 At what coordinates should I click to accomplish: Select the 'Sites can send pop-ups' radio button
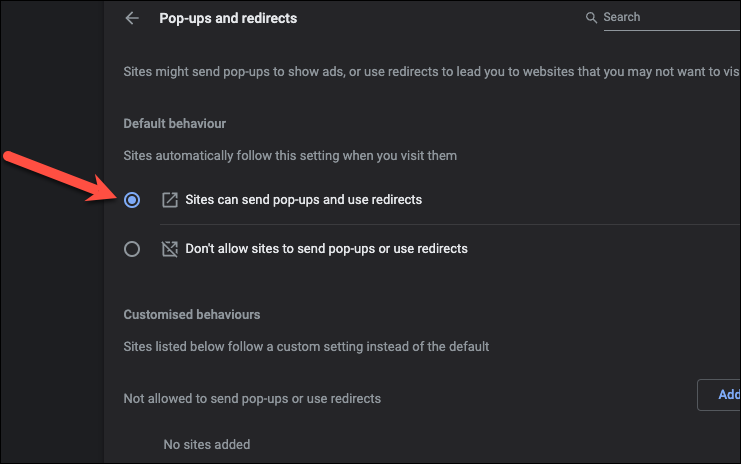[132, 200]
